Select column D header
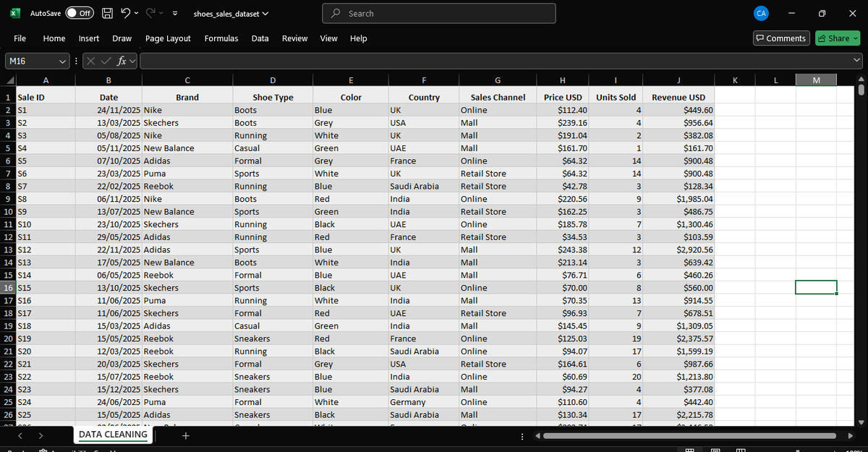The height and width of the screenshot is (452, 868). tap(272, 80)
